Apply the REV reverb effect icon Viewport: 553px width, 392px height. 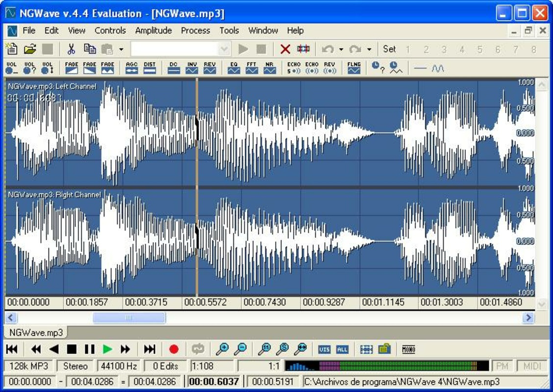[329, 68]
